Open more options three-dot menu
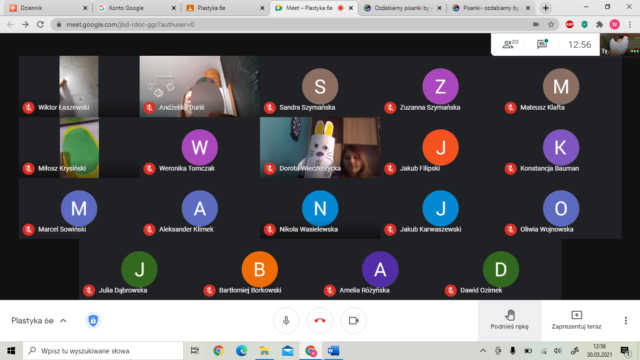The image size is (640, 360). point(626,321)
